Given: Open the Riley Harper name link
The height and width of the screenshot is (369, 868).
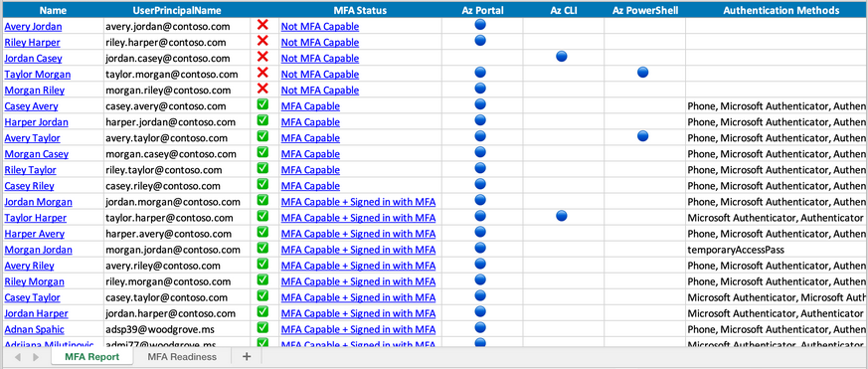Looking at the screenshot, I should [32, 43].
